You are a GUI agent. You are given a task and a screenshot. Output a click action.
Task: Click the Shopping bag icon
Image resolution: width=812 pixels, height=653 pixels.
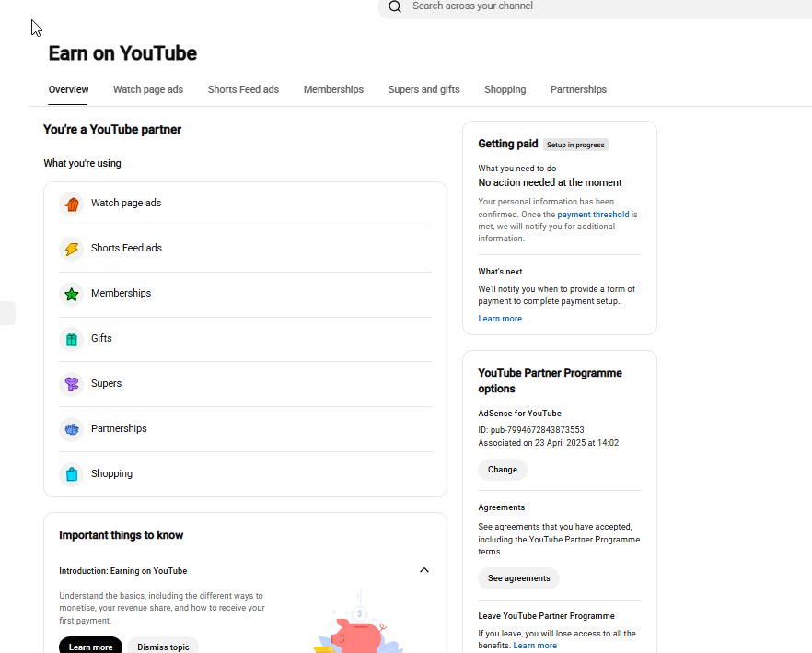tap(72, 474)
